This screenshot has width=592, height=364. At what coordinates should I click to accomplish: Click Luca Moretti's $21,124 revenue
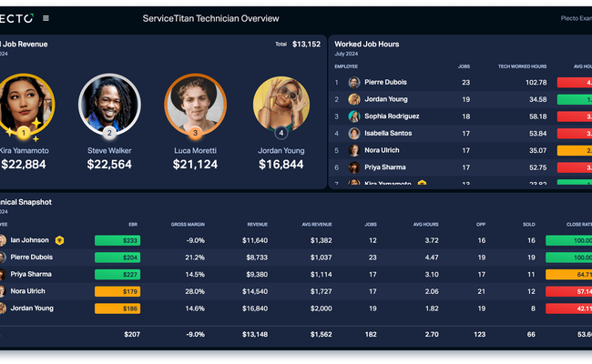(x=195, y=165)
